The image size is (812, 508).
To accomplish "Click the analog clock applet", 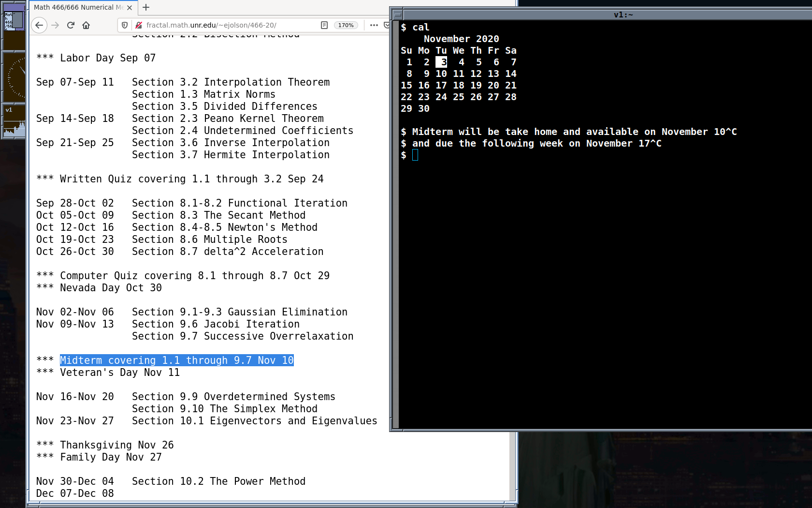I will (x=14, y=77).
